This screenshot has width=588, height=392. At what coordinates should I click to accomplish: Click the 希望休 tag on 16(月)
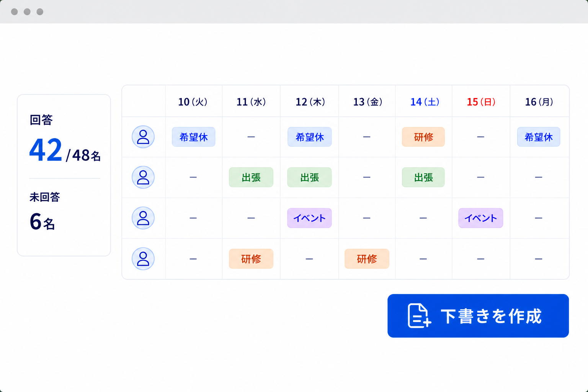pos(539,137)
